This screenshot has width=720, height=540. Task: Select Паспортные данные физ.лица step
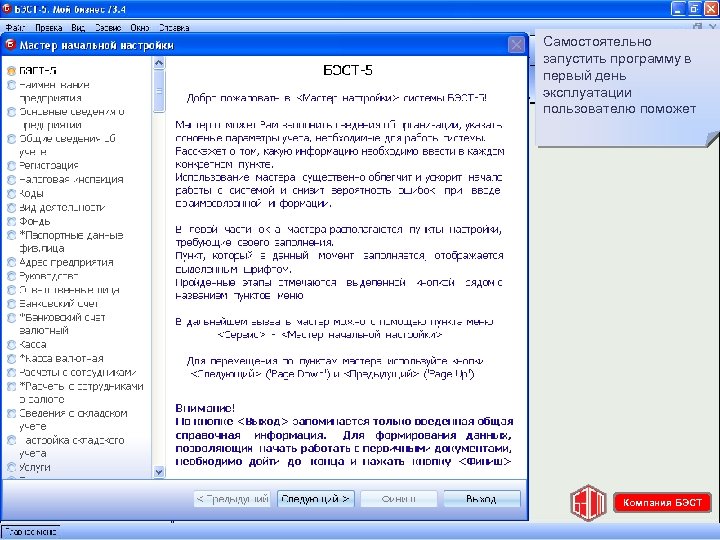coord(65,242)
